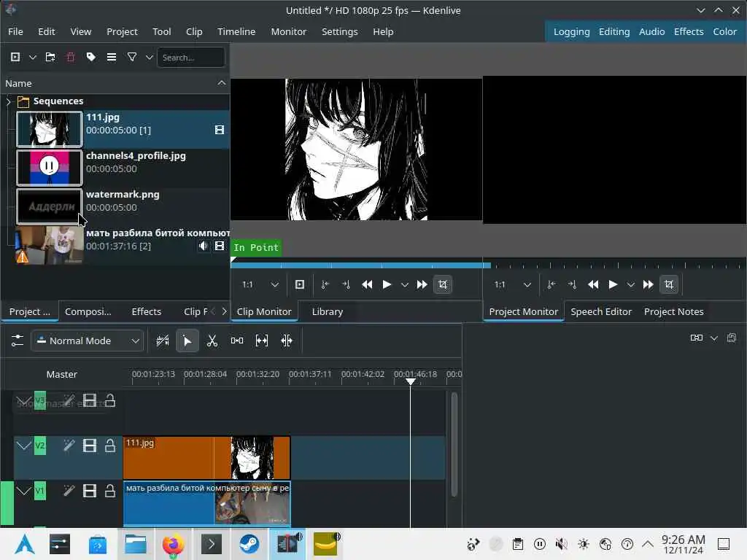747x560 pixels.
Task: Lock track V2
Action: [110, 446]
